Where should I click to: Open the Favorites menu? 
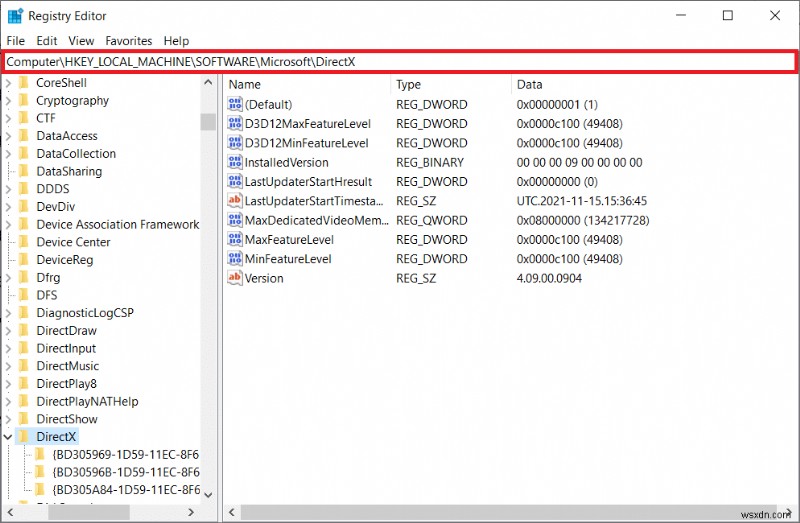[x=129, y=41]
